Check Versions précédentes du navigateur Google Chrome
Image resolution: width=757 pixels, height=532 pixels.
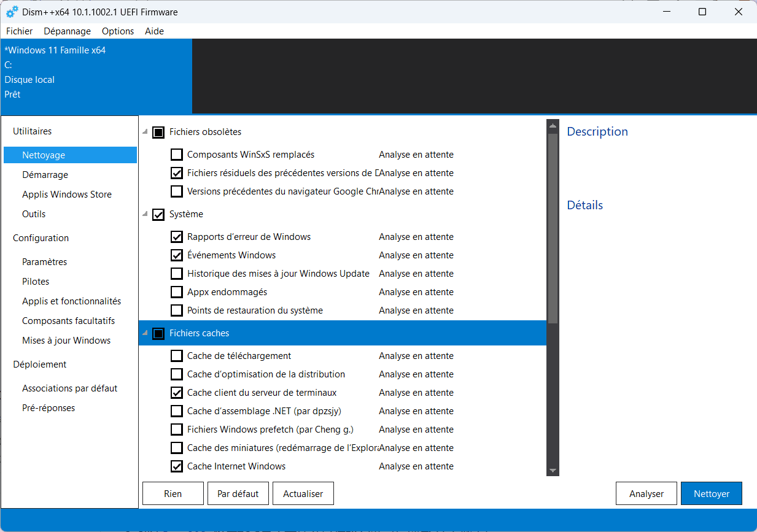tap(177, 191)
